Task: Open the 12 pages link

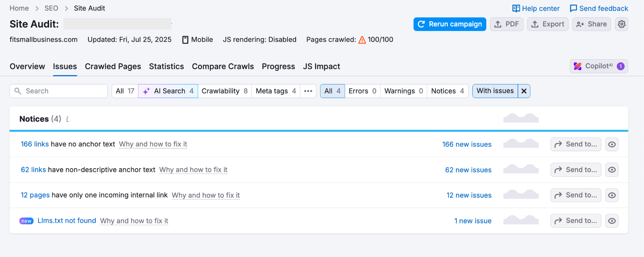Action: [x=35, y=195]
